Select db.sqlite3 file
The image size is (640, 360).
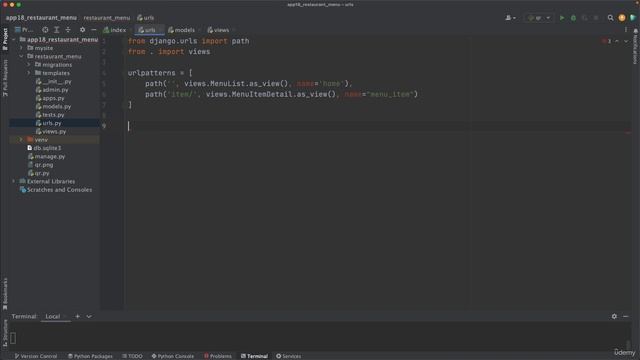[x=44, y=148]
